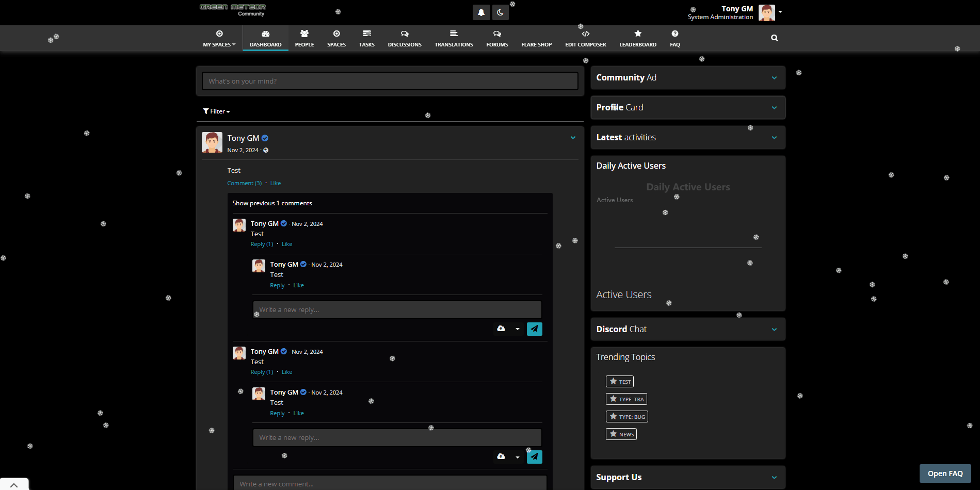Click the notification bell icon
Screen dimensions: 980x490
pos(481,12)
